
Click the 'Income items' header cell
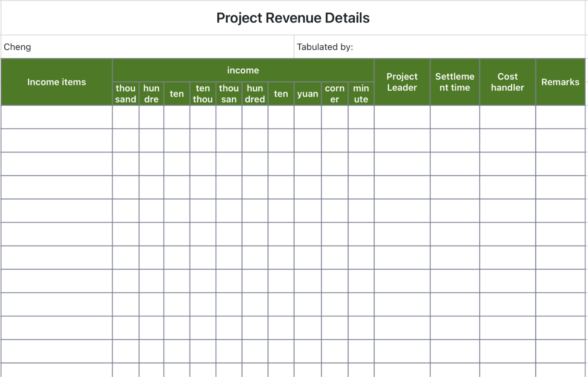point(57,82)
